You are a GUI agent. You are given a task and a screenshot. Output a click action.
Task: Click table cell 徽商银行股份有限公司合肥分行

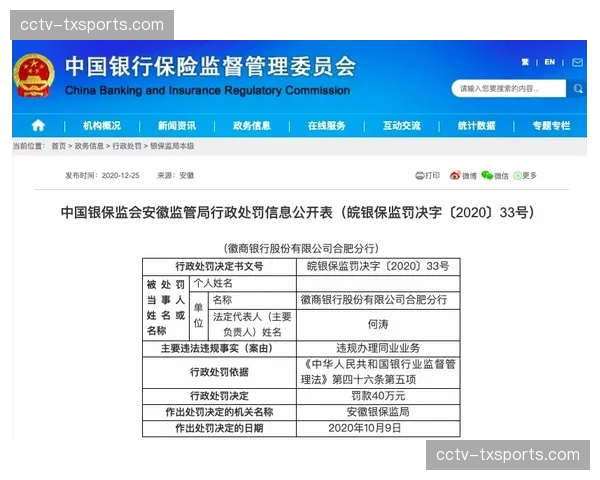(x=378, y=300)
